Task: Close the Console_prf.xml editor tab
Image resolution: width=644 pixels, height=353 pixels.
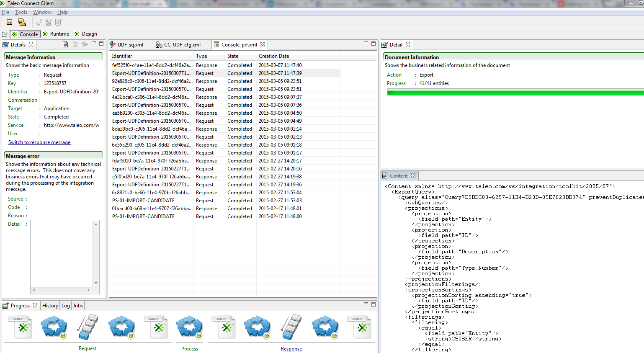Action: tap(263, 44)
